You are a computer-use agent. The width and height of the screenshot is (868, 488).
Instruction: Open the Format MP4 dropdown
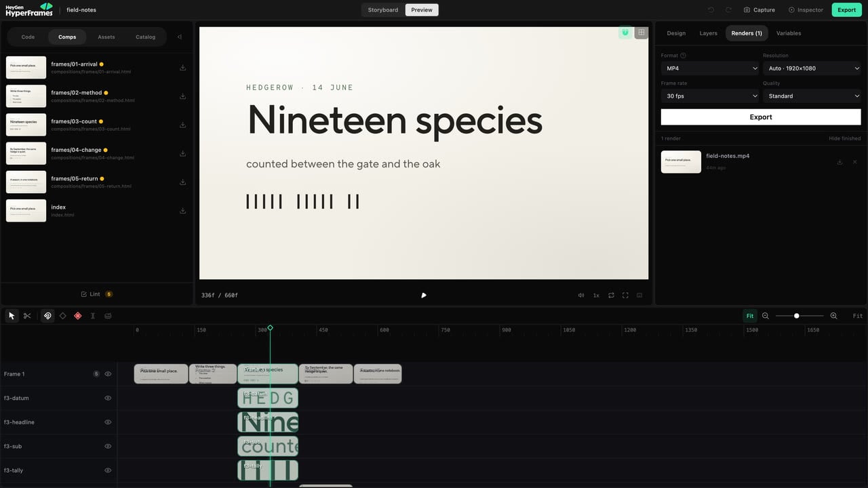coord(710,68)
